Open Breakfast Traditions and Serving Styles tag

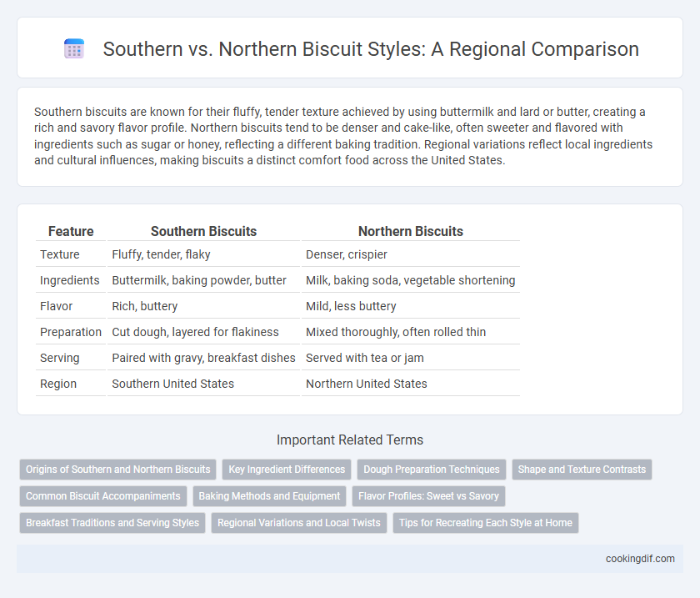pos(112,522)
